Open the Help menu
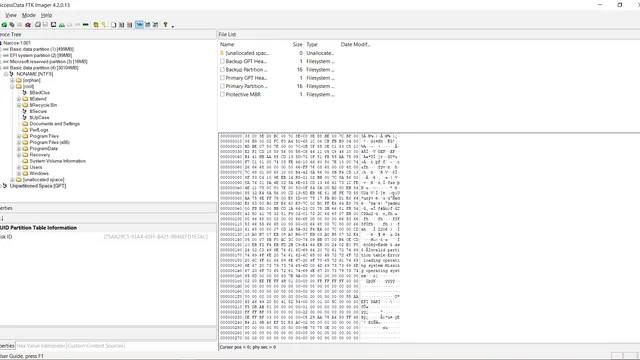640x360 pixels. (x=47, y=15)
